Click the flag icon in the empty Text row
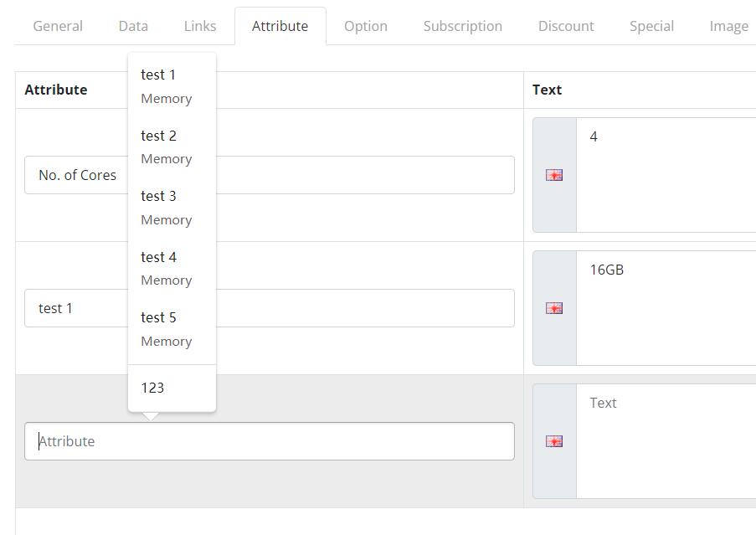The image size is (756, 535). coord(554,441)
